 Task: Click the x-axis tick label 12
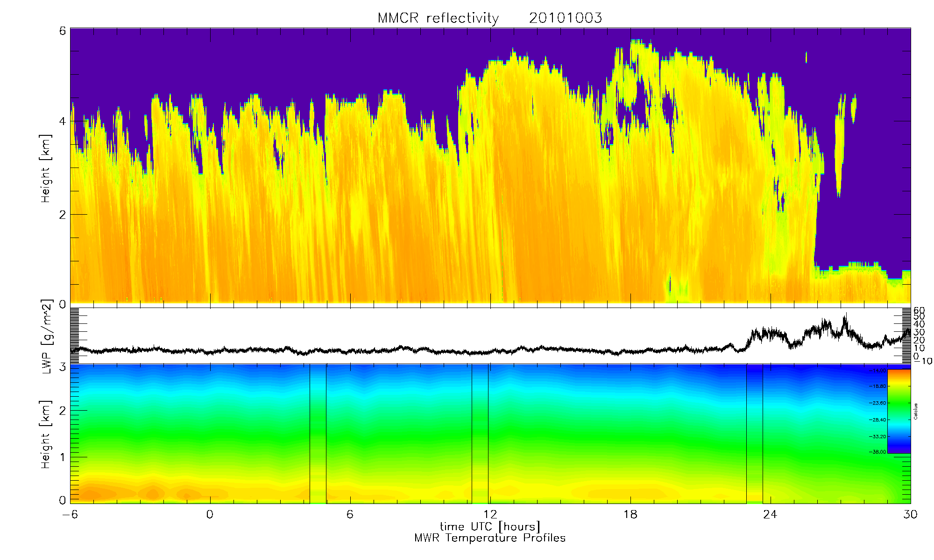(490, 514)
